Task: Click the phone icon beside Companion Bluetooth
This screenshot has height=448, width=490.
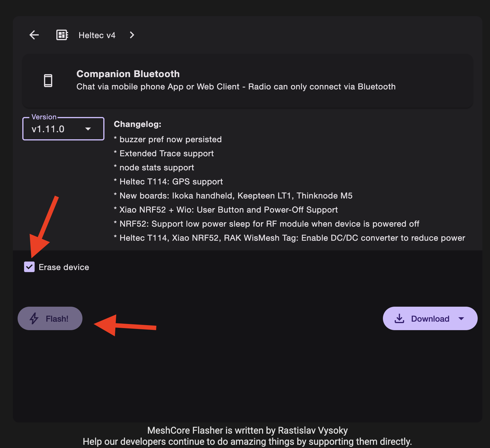Action: pos(48,80)
